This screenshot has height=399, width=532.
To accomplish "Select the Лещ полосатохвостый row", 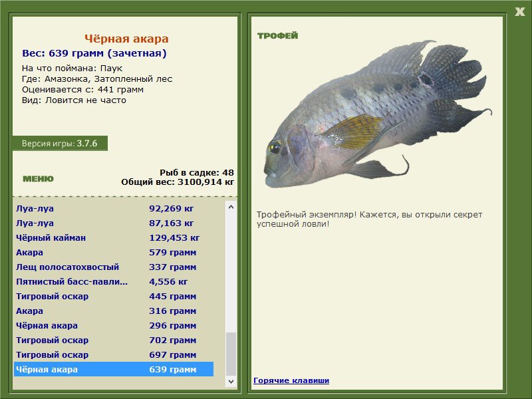I will pyautogui.click(x=114, y=267).
